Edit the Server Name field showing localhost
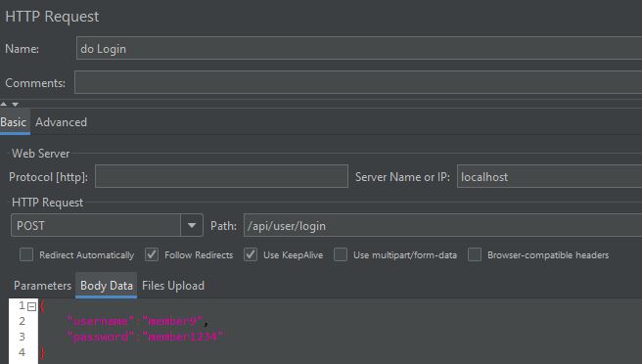Viewport: 642px width, 364px height. 549,176
